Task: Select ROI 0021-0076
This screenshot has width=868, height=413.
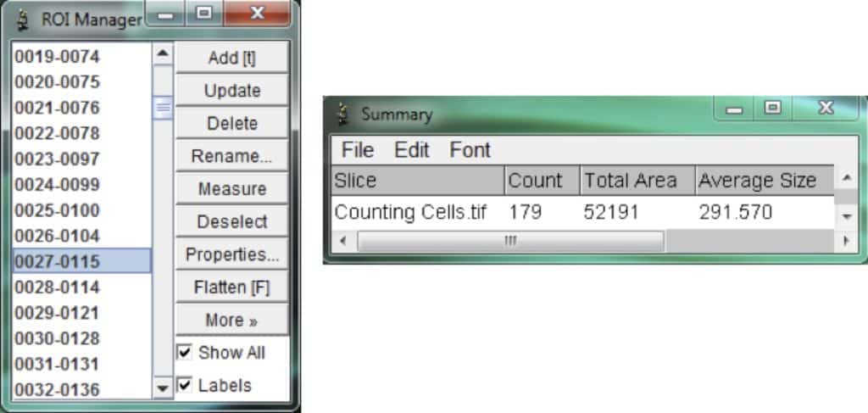Action: coord(81,108)
